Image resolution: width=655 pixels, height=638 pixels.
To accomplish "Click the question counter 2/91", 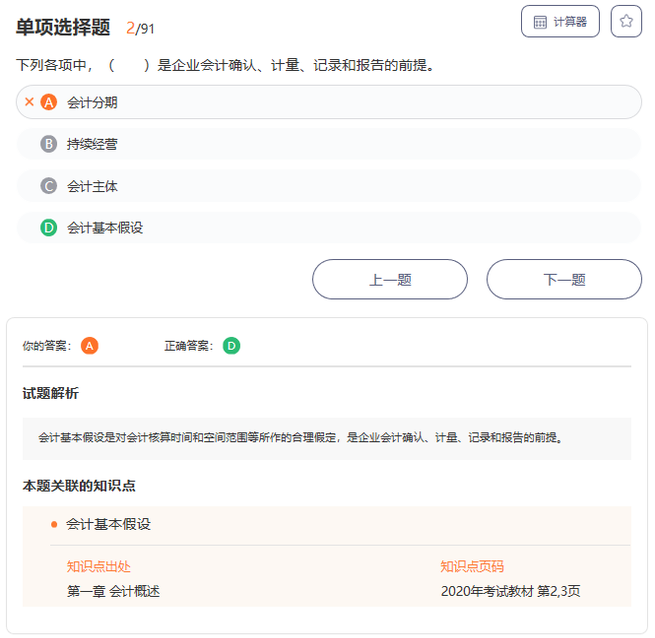I will point(140,28).
